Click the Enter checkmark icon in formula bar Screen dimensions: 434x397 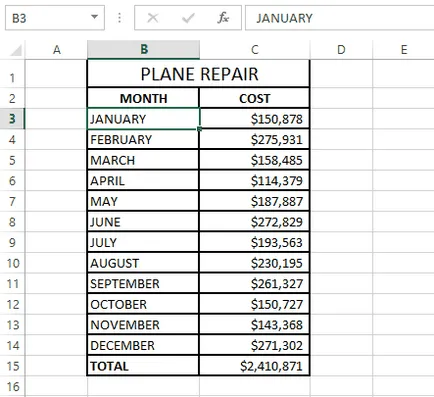click(188, 18)
